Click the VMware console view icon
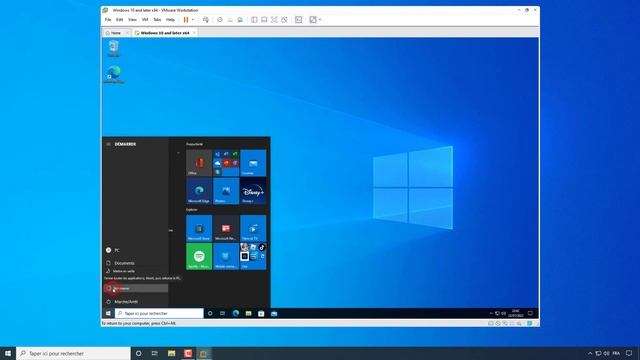 coord(298,20)
